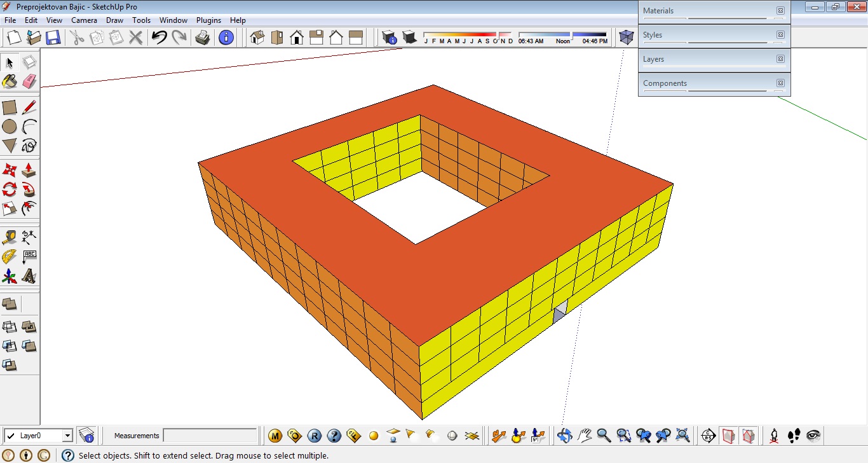This screenshot has height=463, width=868.
Task: Select the Polygon tool
Action: pyautogui.click(x=10, y=146)
